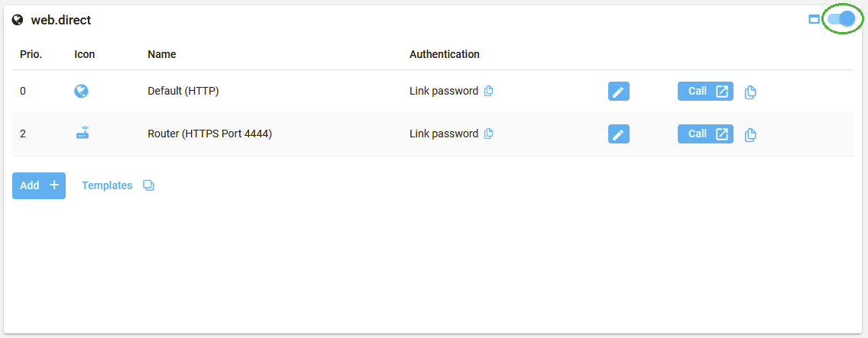
Task: Click the window icon beside the toggle
Action: pos(814,20)
